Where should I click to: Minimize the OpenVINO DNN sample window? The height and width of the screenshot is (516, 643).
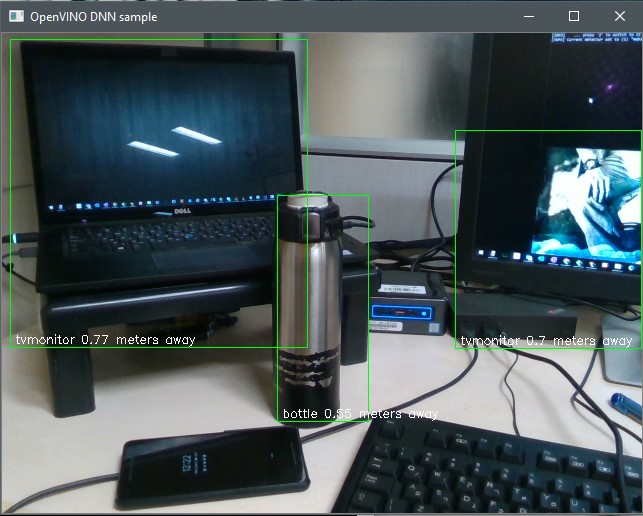(527, 16)
